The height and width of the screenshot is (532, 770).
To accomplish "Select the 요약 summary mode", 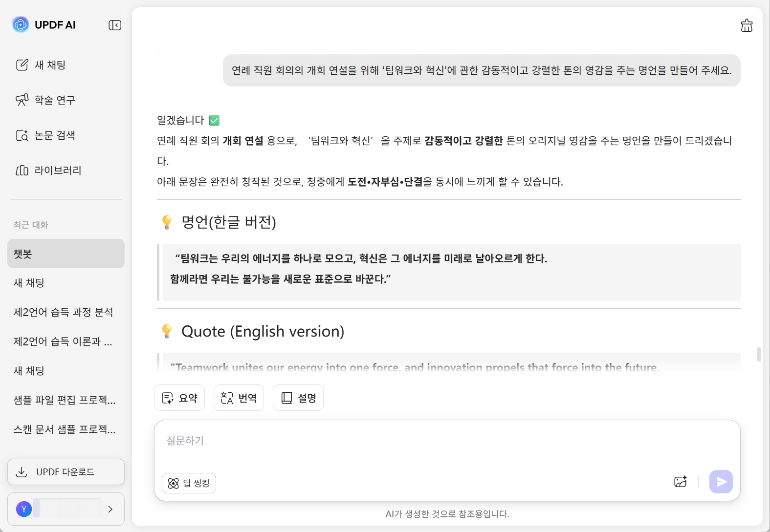I will coord(179,398).
